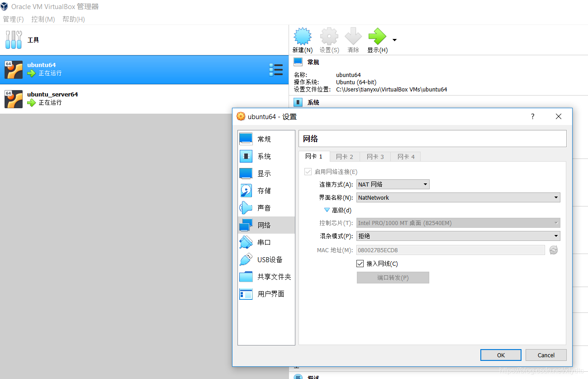
Task: Select 串口 text in settings sidebar
Action: [x=264, y=242]
